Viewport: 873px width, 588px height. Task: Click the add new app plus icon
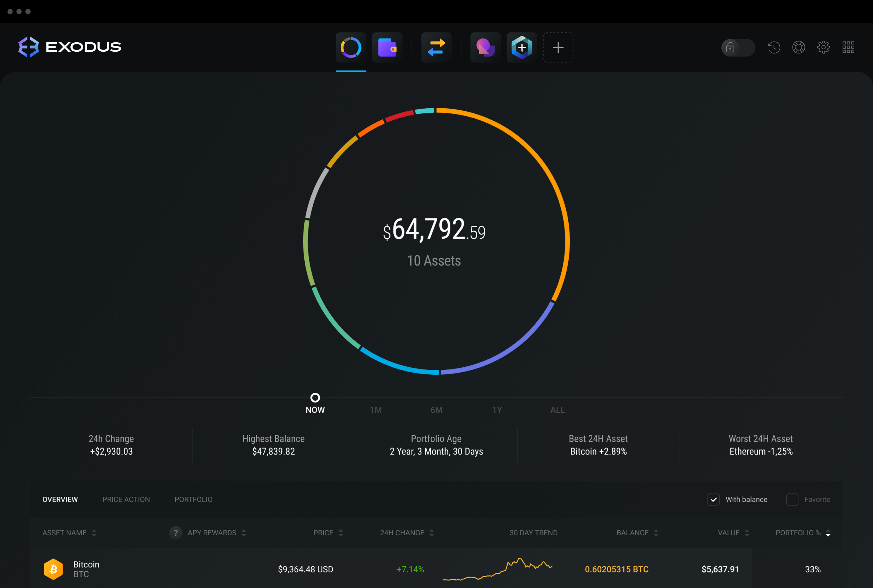point(558,47)
